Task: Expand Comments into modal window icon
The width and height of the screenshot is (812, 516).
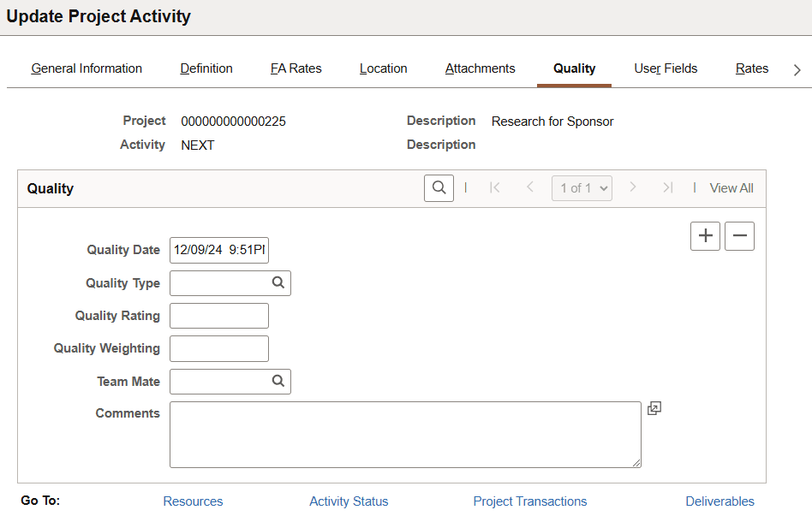Action: click(x=654, y=408)
